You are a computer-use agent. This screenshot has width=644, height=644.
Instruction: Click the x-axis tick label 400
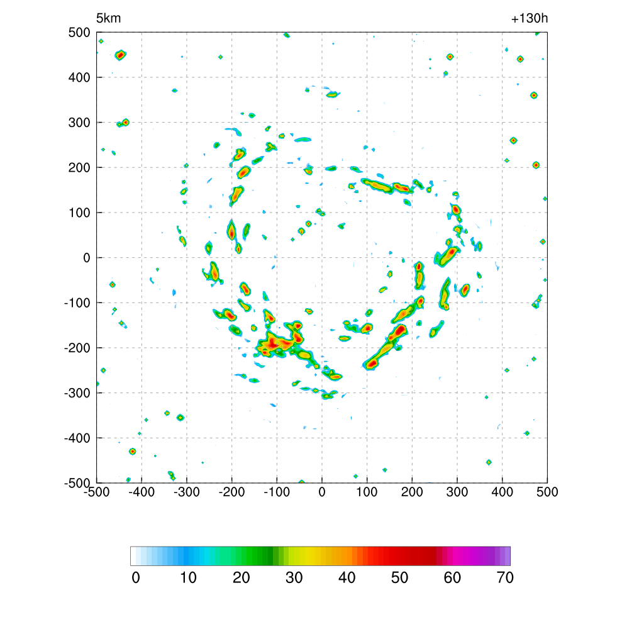[502, 492]
